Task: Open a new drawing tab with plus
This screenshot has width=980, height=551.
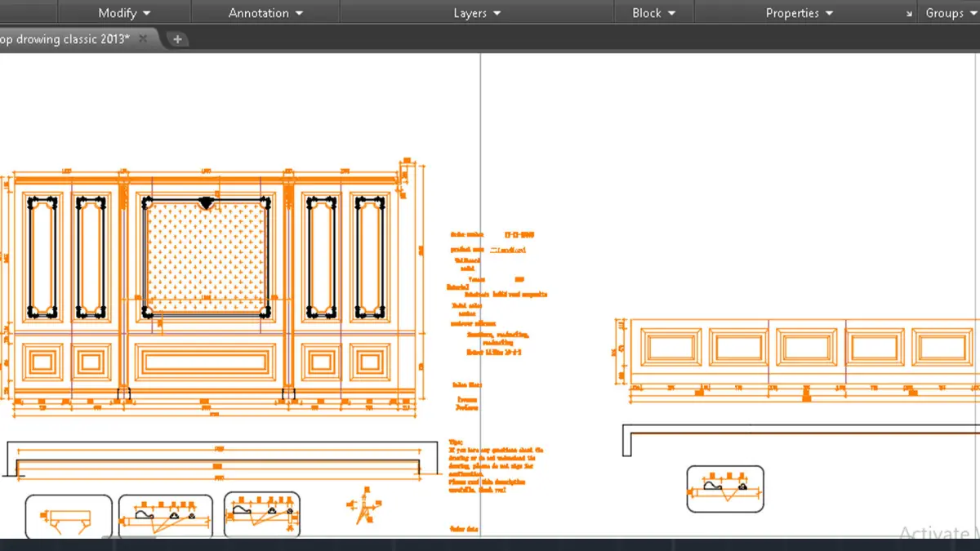Action: click(x=177, y=39)
